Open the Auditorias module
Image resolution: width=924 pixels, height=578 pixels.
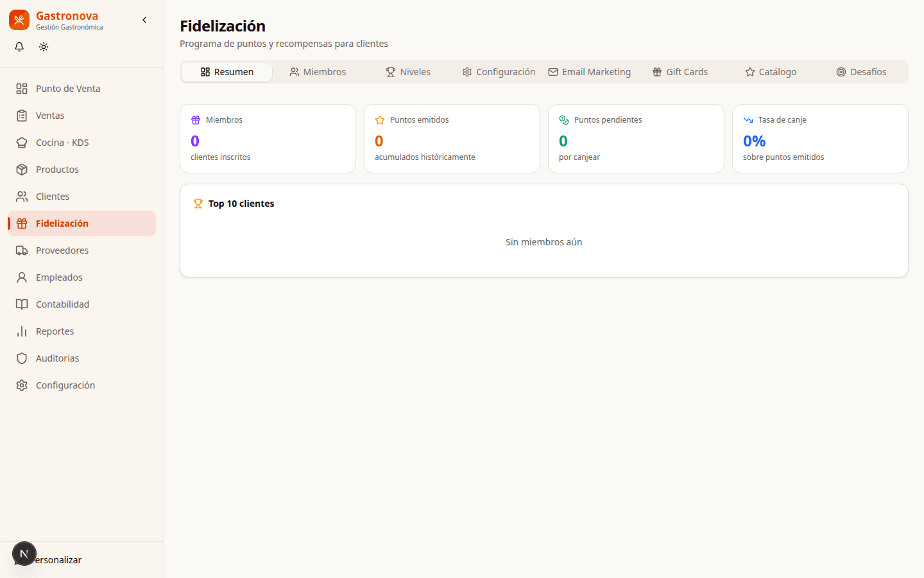point(58,358)
